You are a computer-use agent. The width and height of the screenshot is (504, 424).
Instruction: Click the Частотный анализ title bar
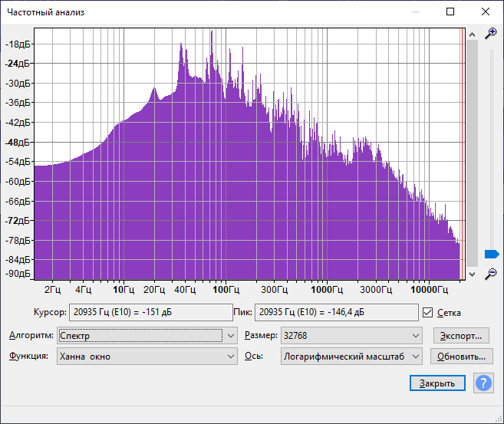click(x=192, y=12)
